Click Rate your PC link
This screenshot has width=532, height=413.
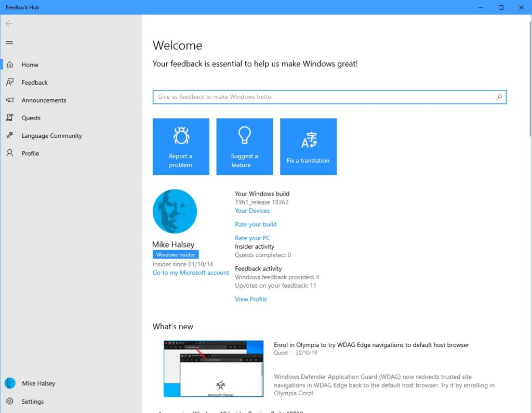pos(252,238)
